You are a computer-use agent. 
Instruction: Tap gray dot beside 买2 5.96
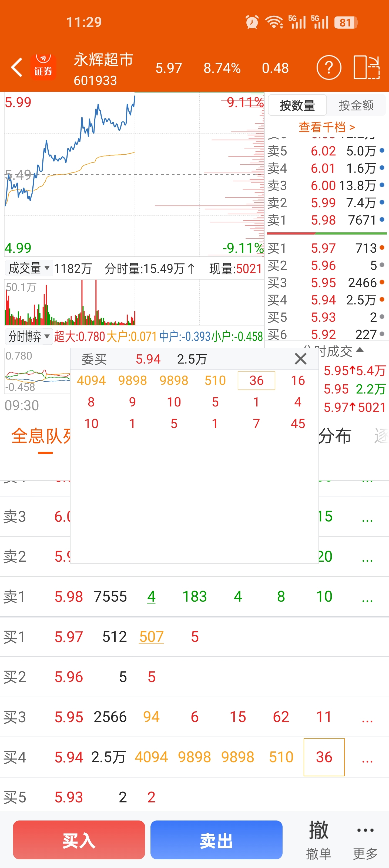coord(382,265)
